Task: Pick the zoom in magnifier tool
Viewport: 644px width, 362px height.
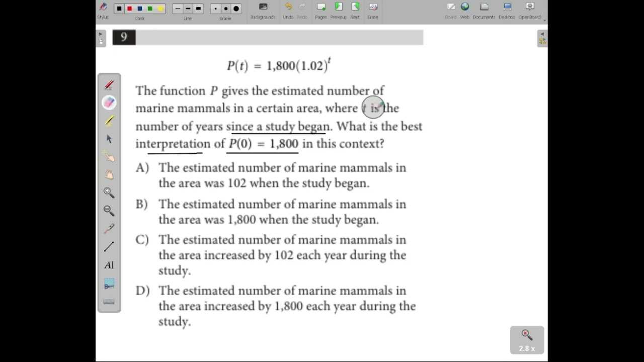Action: [109, 193]
